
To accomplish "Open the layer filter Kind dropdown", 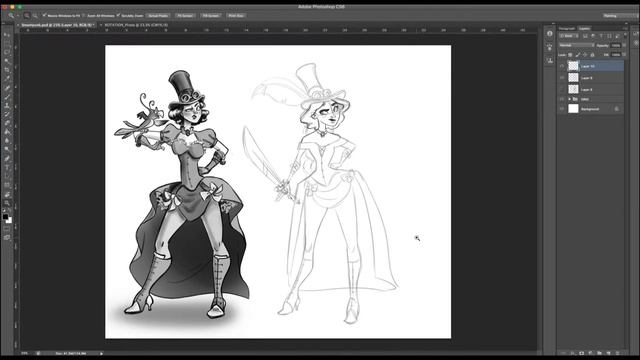I will [569, 36].
